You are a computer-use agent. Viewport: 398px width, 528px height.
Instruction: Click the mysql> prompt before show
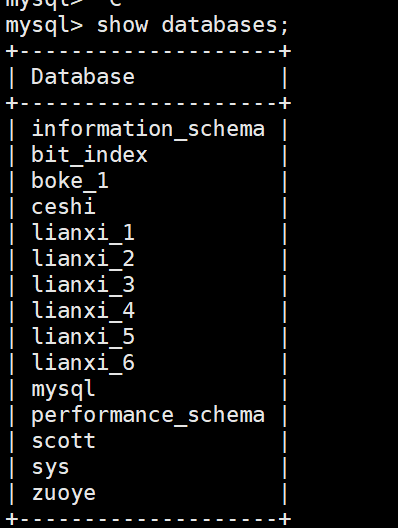44,26
